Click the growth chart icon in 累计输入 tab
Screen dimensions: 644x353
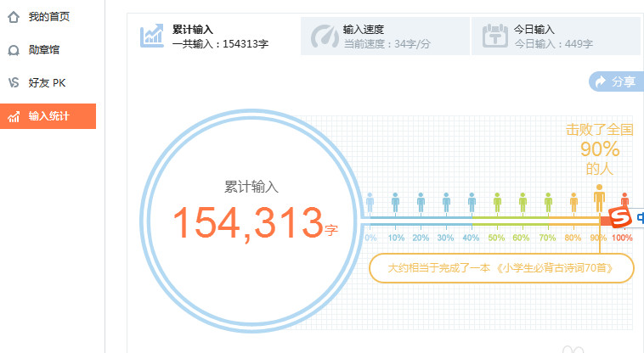tap(151, 36)
